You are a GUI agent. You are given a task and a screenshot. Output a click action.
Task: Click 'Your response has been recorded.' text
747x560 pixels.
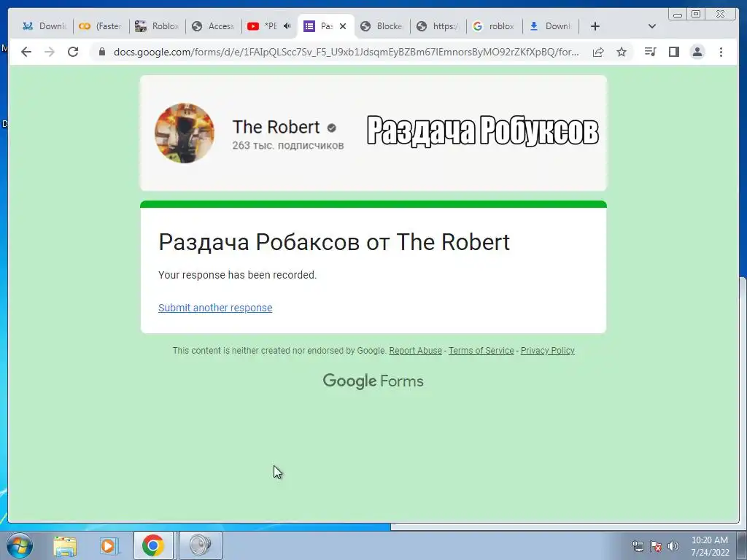[x=237, y=275]
